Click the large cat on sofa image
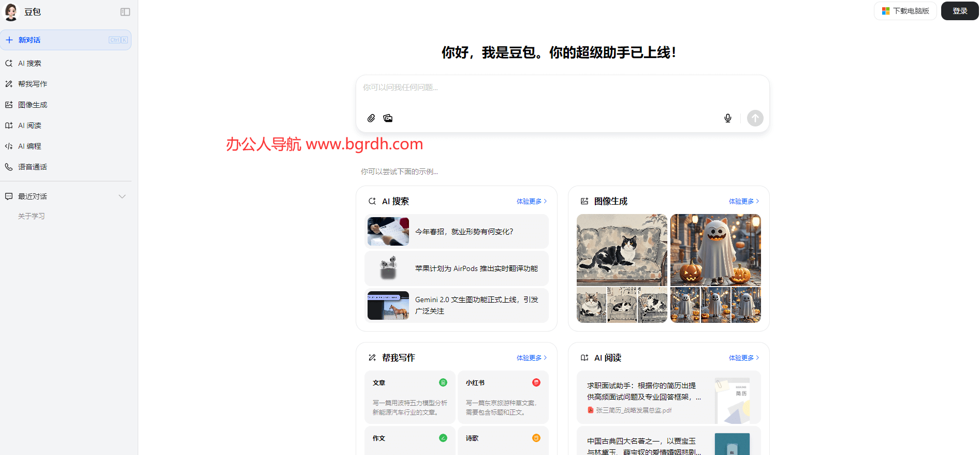This screenshot has width=980, height=455. [x=622, y=250]
